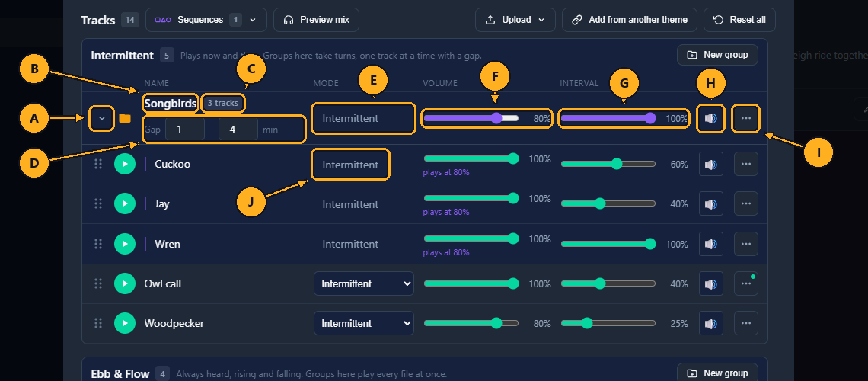Play the Wren track

coord(125,244)
